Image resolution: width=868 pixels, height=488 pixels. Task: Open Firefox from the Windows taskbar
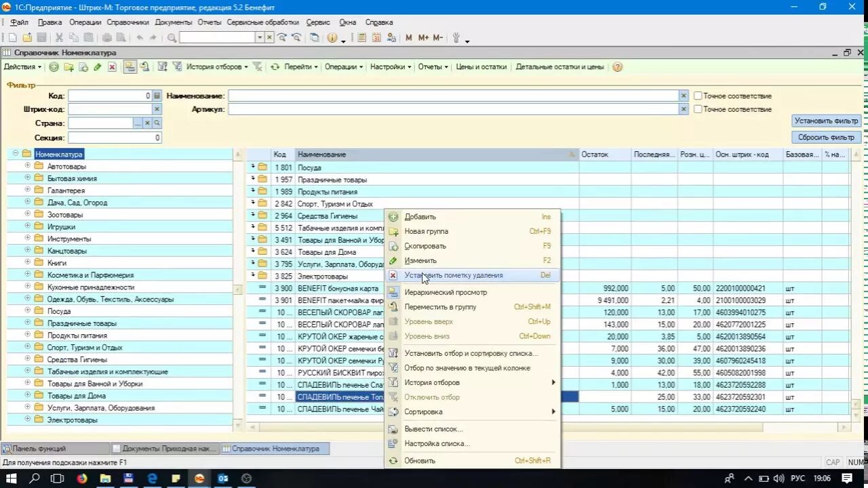pyautogui.click(x=82, y=478)
